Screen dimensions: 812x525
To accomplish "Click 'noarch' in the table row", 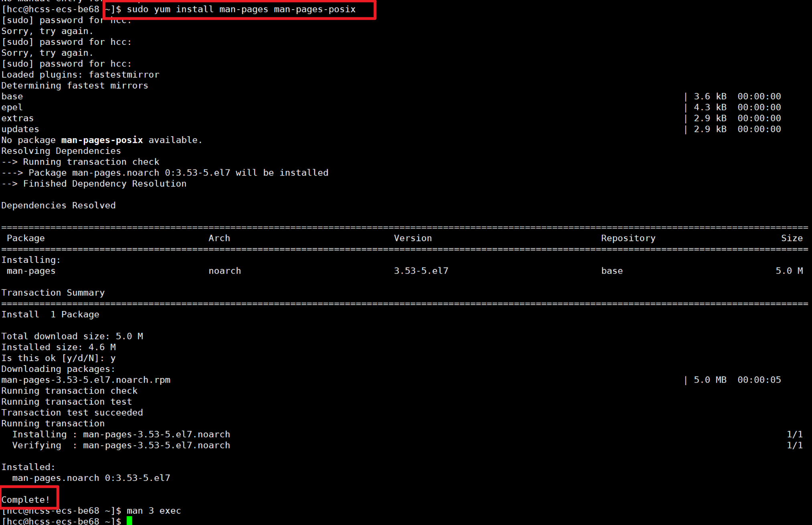I will pos(225,271).
